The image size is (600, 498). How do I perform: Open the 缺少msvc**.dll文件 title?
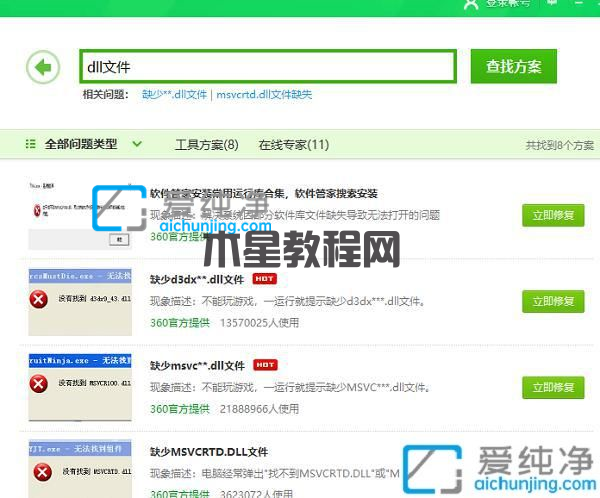[197, 366]
